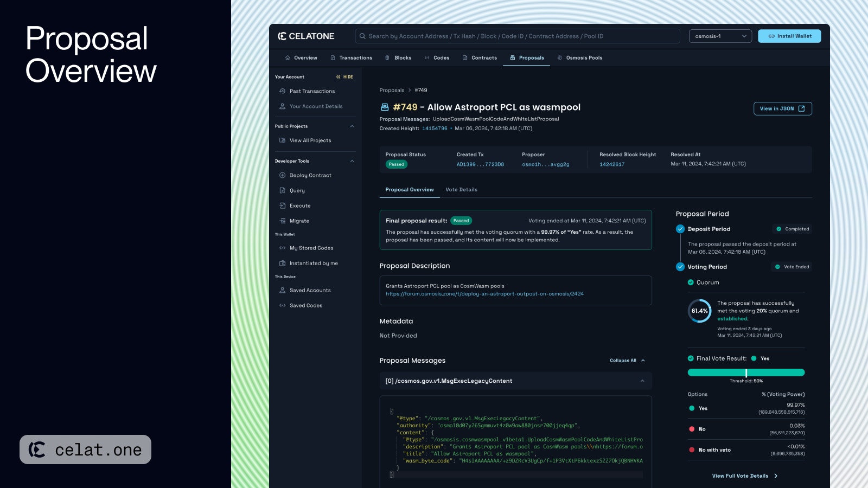Screen dimensions: 868x488
Task: Click the Quorum check icon
Action: pos(691,282)
